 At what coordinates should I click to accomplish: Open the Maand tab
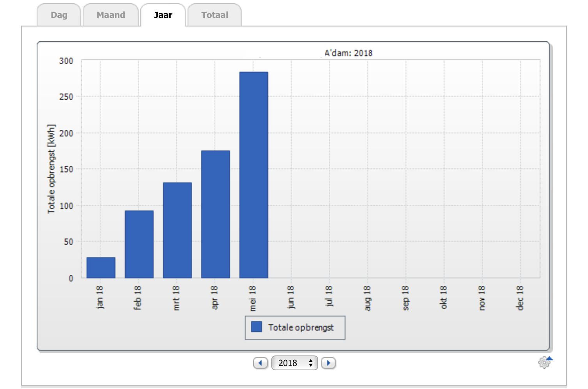(x=111, y=15)
